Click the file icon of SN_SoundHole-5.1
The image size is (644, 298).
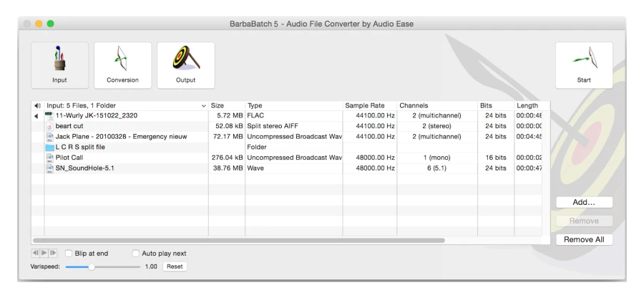(x=49, y=168)
